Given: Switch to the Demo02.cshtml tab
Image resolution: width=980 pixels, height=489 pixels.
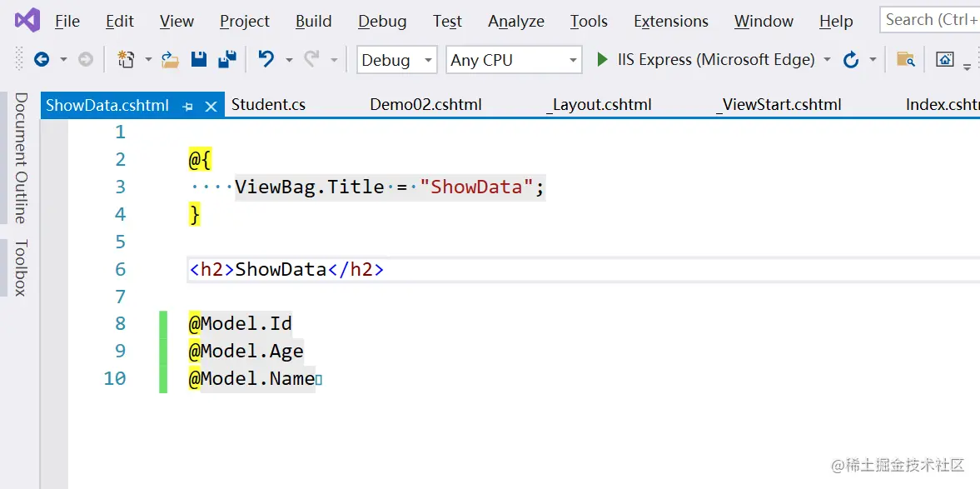Looking at the screenshot, I should (x=425, y=105).
